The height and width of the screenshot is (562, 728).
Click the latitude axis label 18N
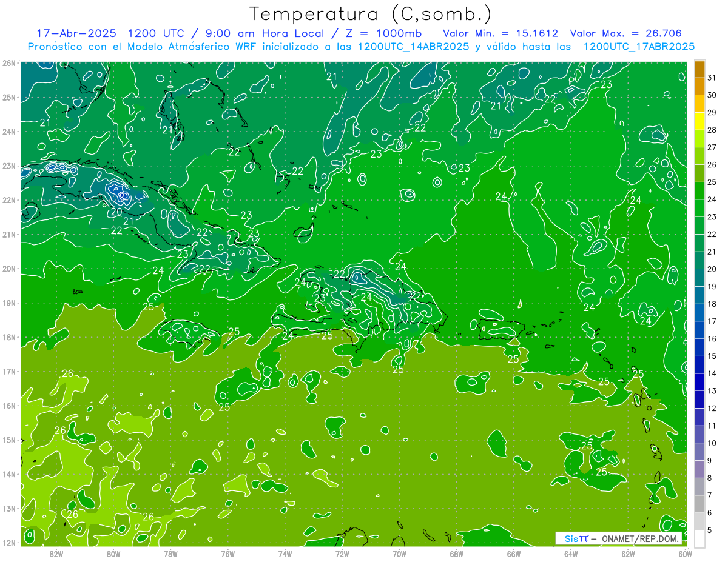[8, 337]
